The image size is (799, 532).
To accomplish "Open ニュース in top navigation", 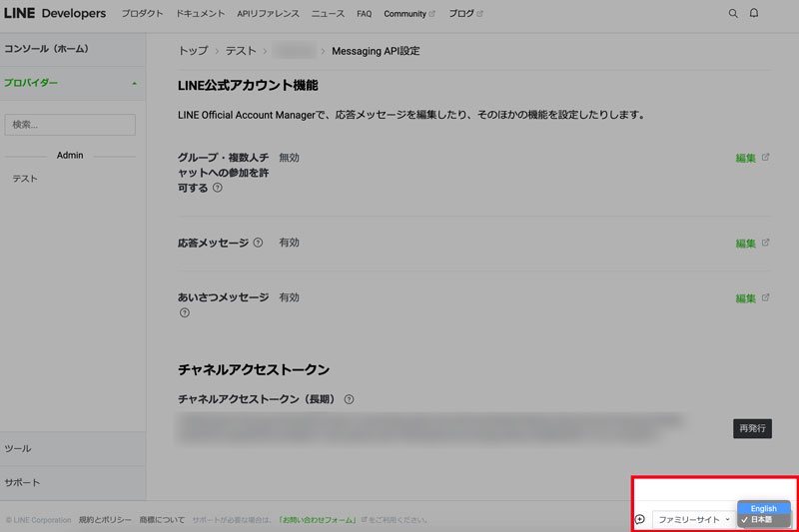I will [329, 14].
